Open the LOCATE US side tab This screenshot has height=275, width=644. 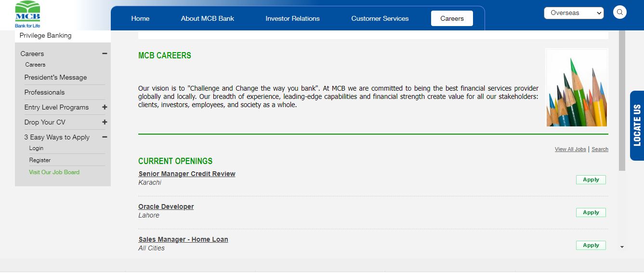637,125
